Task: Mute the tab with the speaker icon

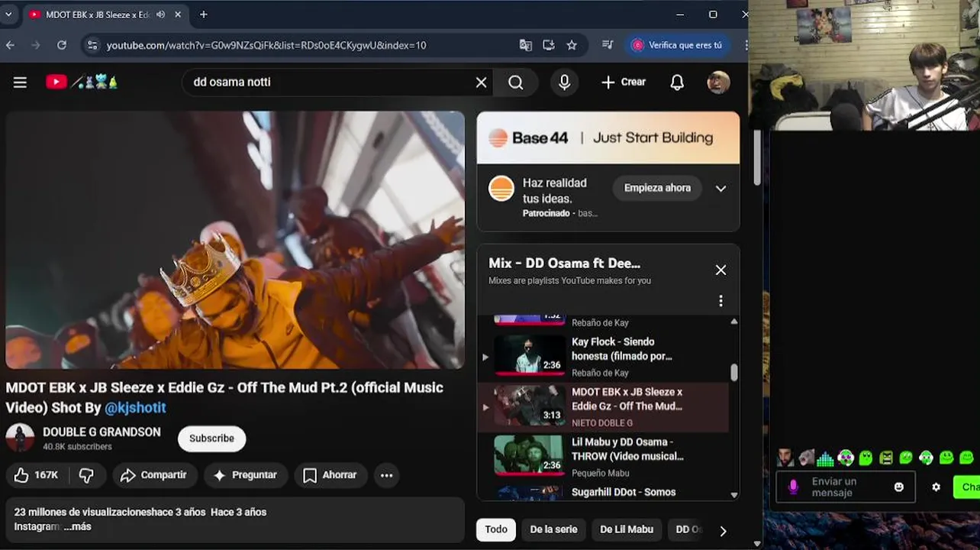Action: pyautogui.click(x=161, y=15)
